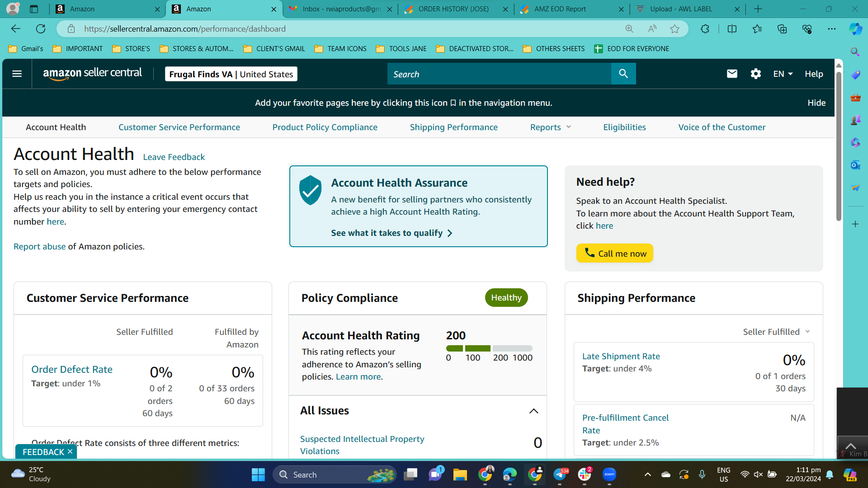Click the Seller Central Search field

coord(499,74)
